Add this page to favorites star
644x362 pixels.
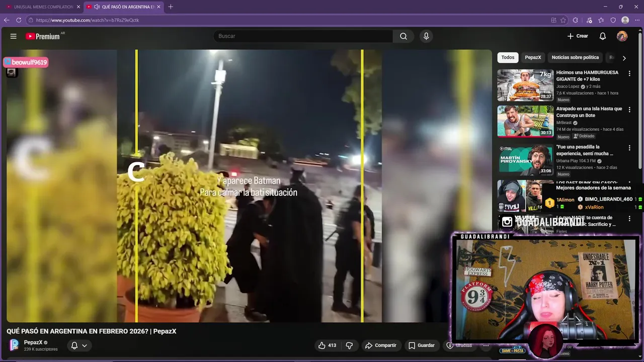point(563,20)
